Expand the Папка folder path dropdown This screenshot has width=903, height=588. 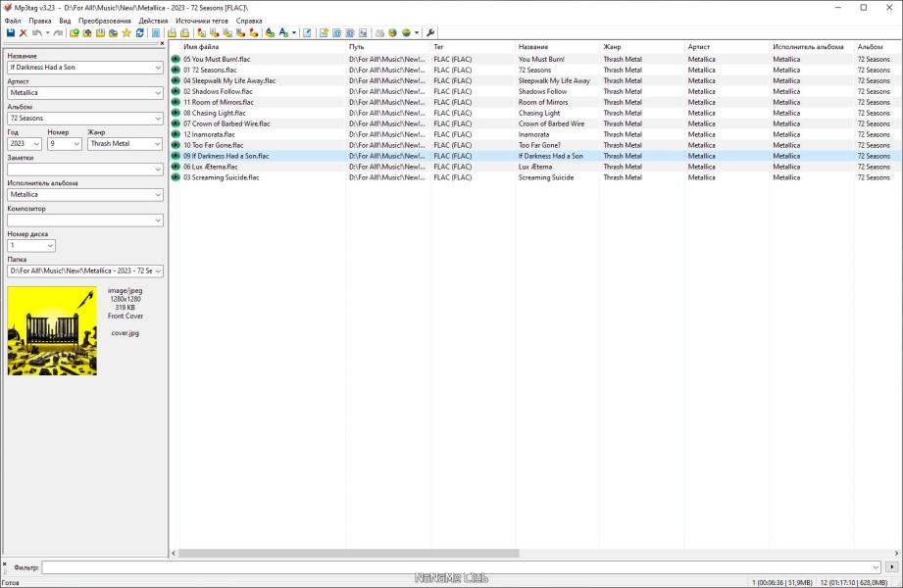pos(158,270)
